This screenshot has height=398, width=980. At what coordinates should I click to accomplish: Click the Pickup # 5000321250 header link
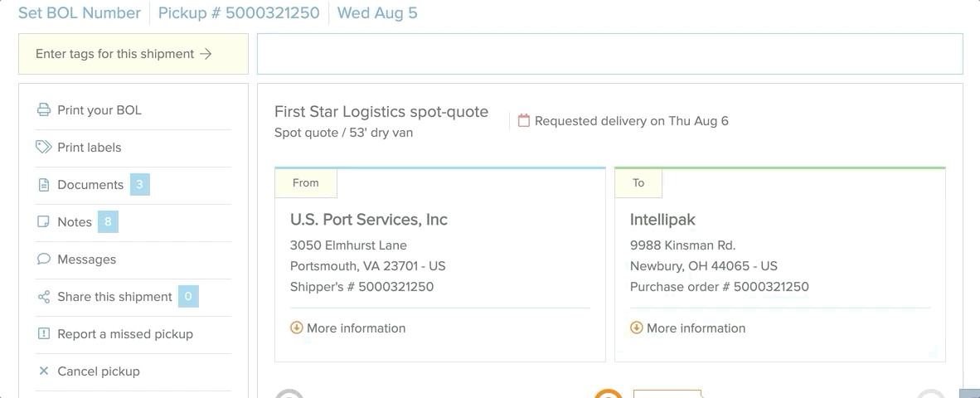click(239, 13)
